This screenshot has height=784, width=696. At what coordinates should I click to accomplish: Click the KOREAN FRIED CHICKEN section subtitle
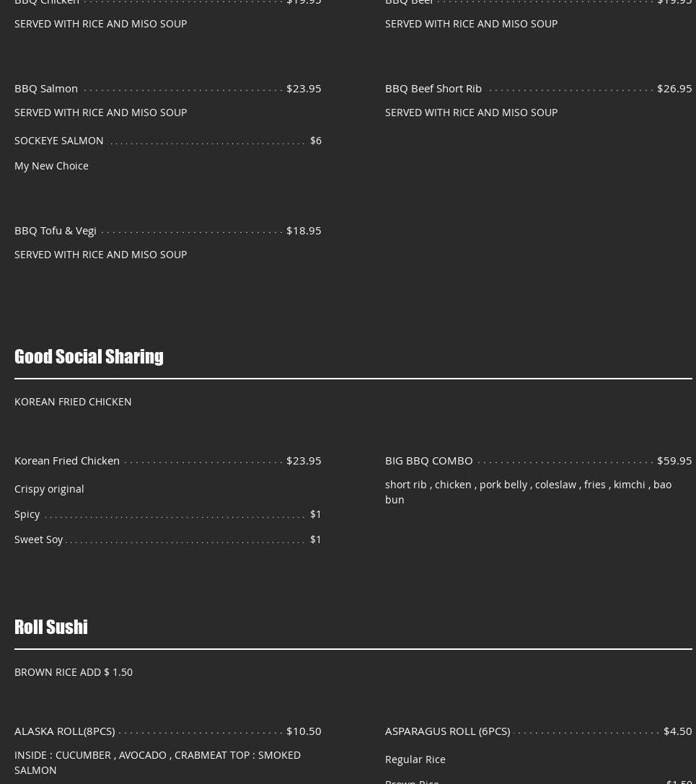[73, 402]
